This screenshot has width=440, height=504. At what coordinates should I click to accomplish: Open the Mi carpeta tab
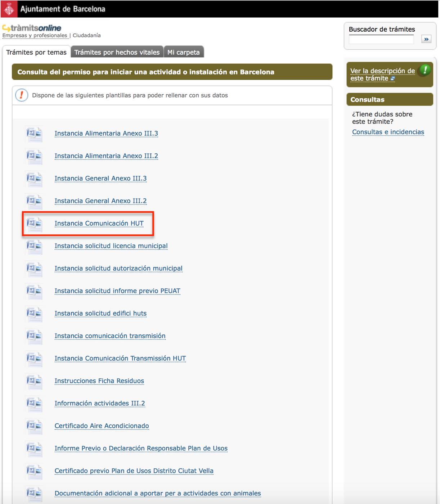click(x=184, y=52)
